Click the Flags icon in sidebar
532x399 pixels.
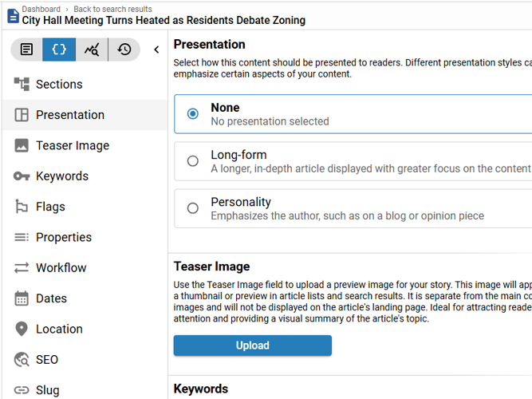(22, 207)
